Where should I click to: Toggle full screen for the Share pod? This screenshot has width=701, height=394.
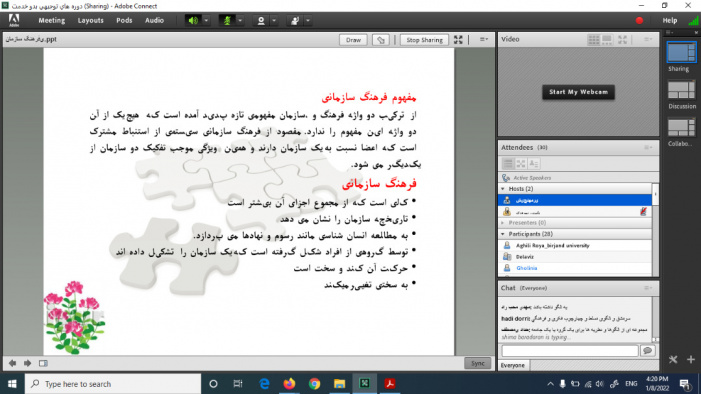point(458,40)
